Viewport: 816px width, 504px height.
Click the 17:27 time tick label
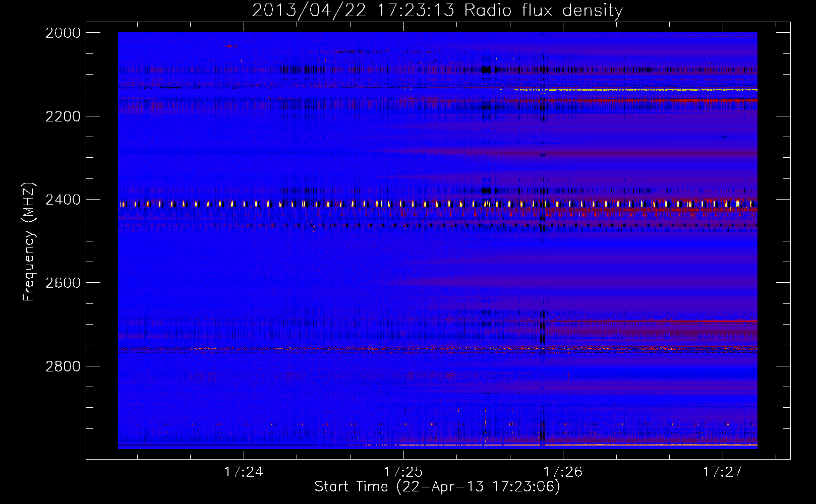coord(723,472)
